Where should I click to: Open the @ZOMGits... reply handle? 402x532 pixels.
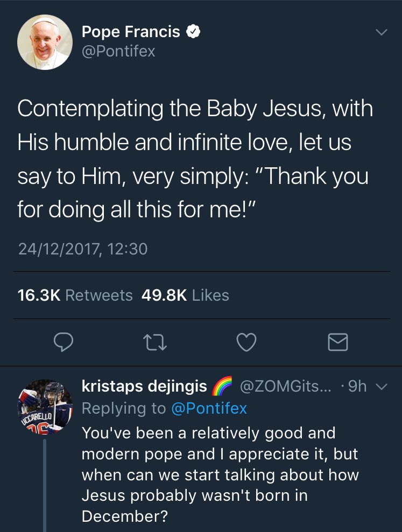[x=285, y=387]
